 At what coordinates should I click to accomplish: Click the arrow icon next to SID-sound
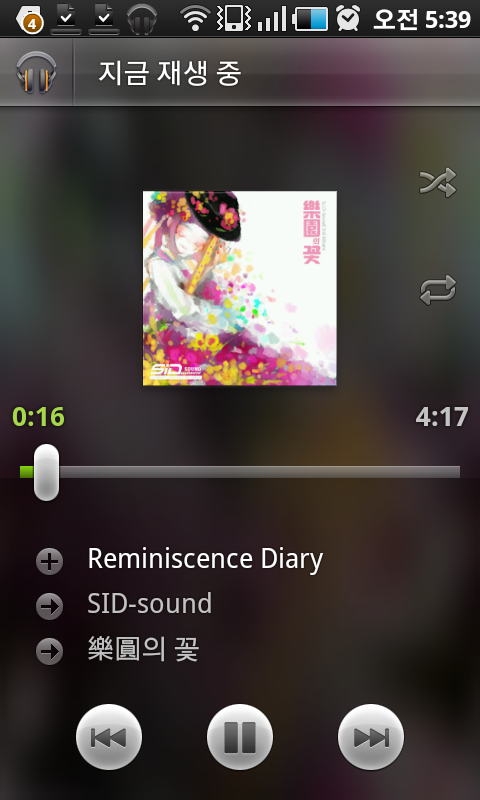click(x=49, y=607)
